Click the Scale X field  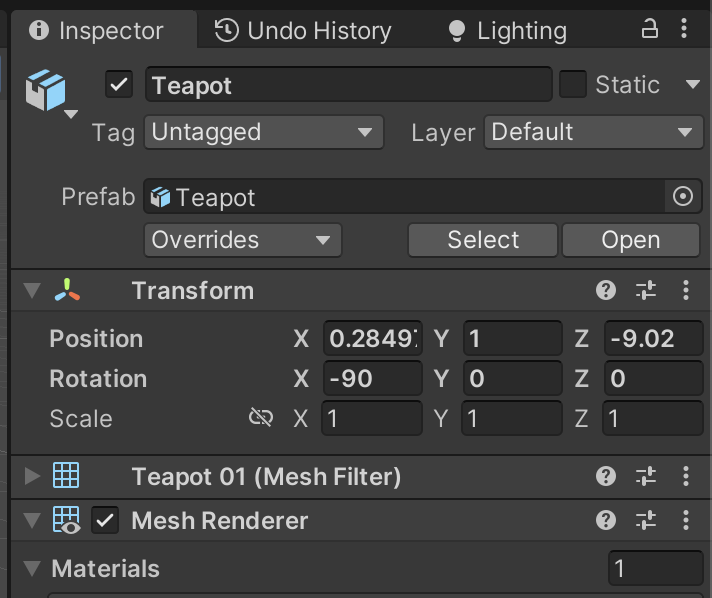tap(372, 418)
